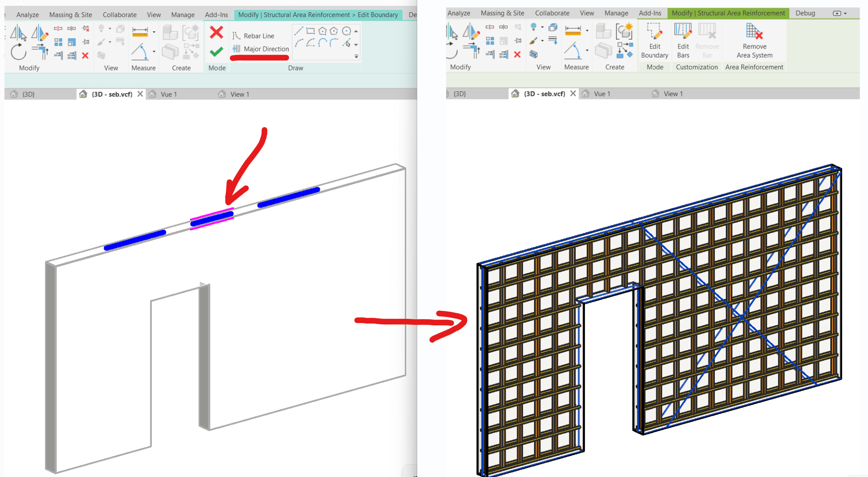Click the pink highlighted boundary segment
Image resolution: width=868 pixels, height=477 pixels.
[x=212, y=218]
